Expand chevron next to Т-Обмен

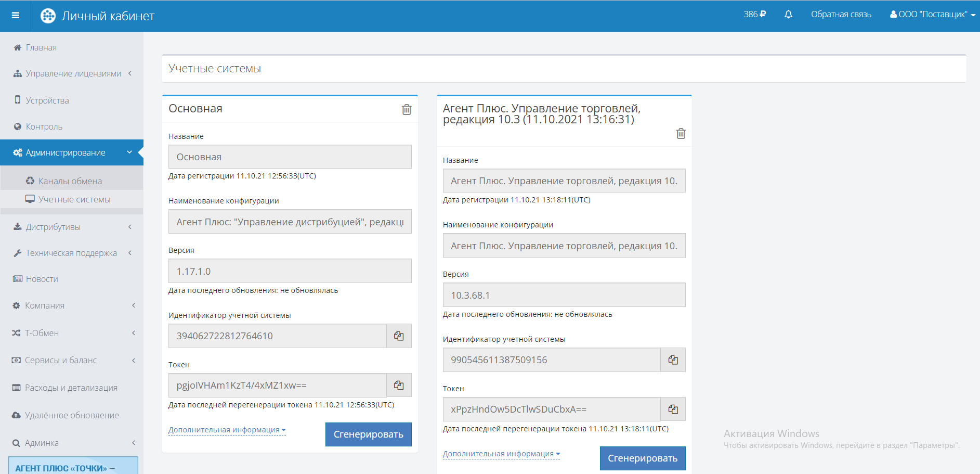[x=134, y=333]
